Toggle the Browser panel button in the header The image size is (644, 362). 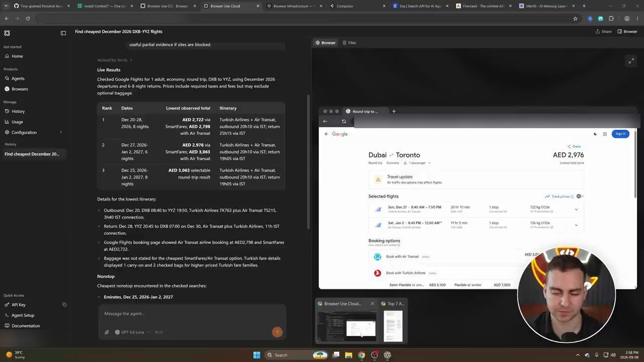point(627,32)
